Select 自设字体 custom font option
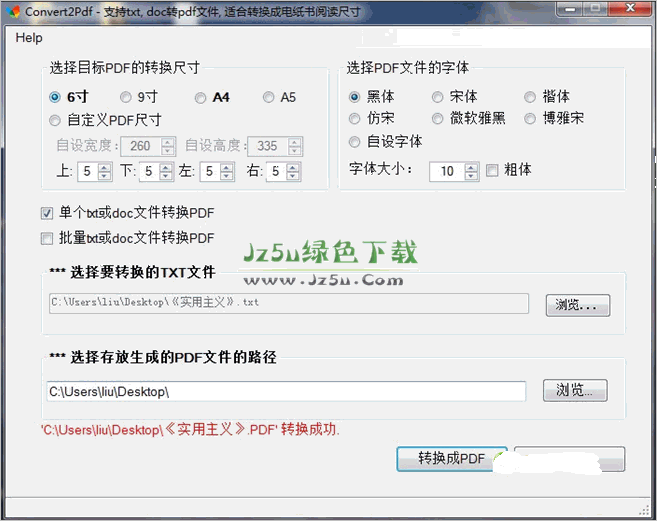657x521 pixels. [354, 142]
